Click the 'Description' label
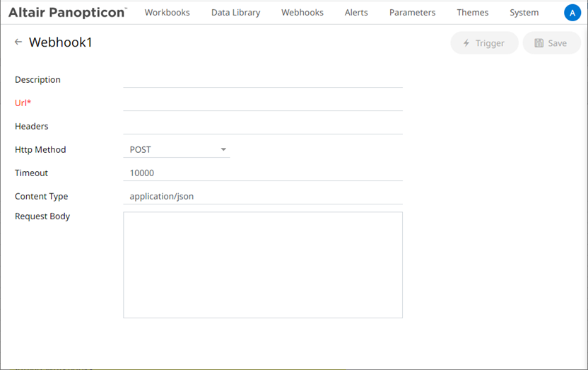Viewport: 588px width, 370px height. (x=37, y=80)
